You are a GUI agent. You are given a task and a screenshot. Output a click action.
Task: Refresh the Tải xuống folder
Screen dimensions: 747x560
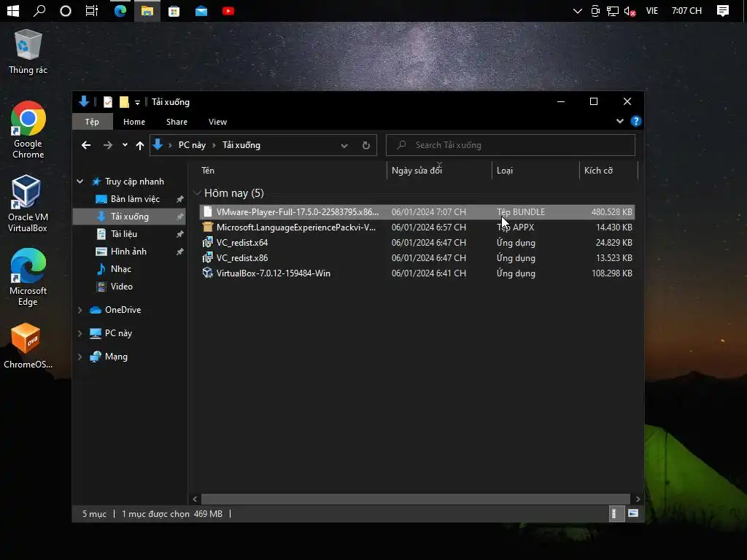366,145
